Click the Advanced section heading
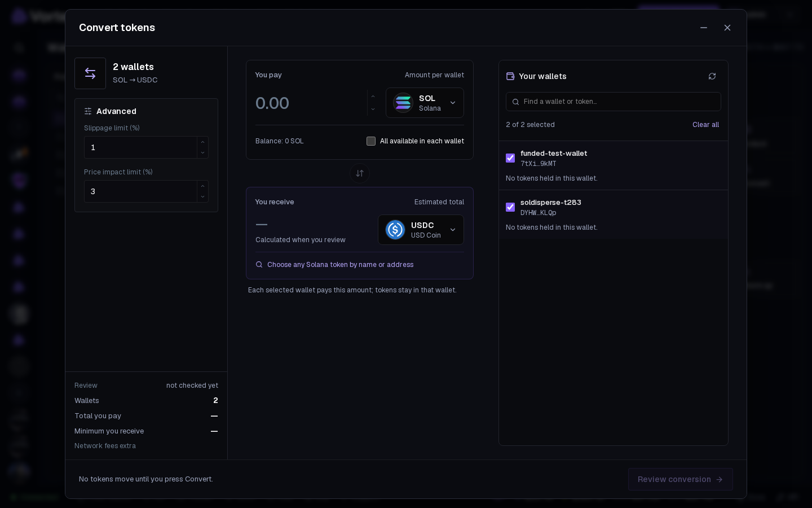 [116, 111]
